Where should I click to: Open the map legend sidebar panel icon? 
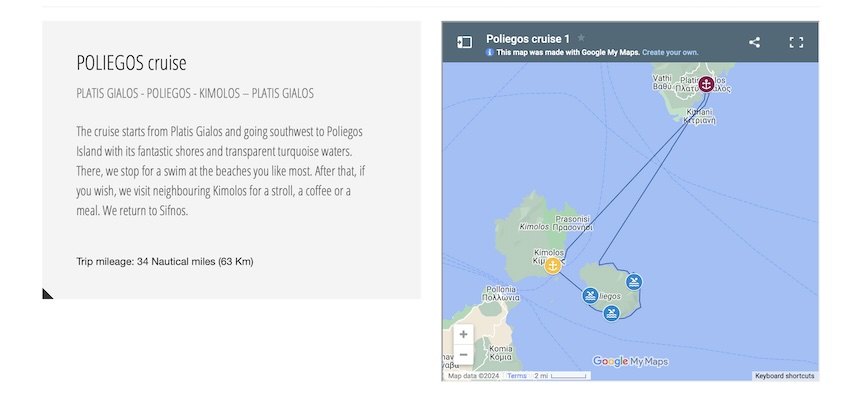[x=465, y=42]
